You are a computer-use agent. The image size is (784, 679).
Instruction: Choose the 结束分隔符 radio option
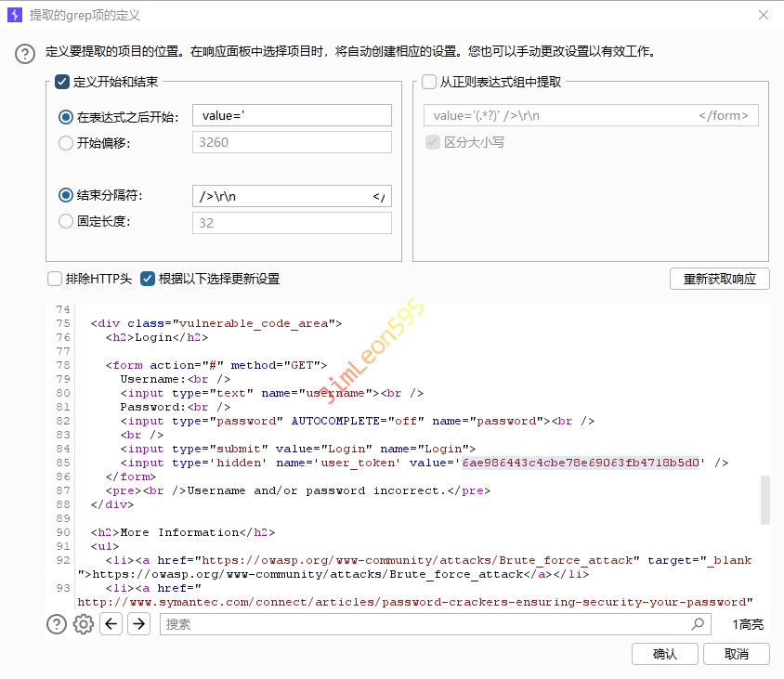66,196
